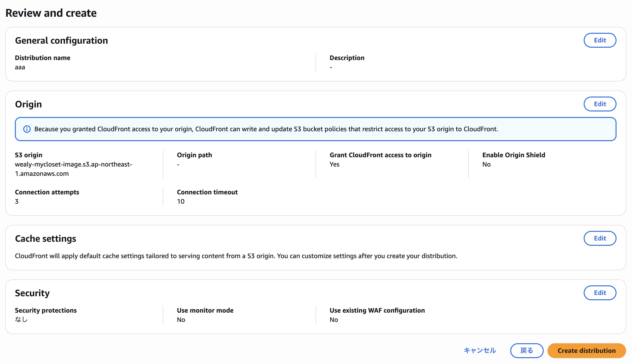This screenshot has width=632, height=364.
Task: Click the Description label
Action: 347,58
